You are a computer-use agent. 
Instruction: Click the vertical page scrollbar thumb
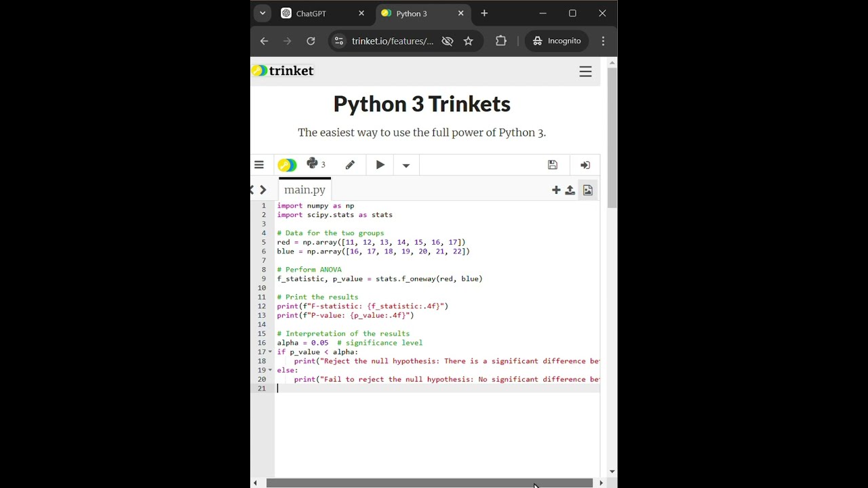coord(612,138)
